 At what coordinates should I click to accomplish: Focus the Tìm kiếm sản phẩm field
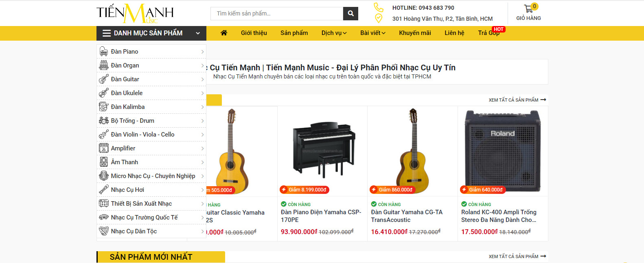point(277,13)
